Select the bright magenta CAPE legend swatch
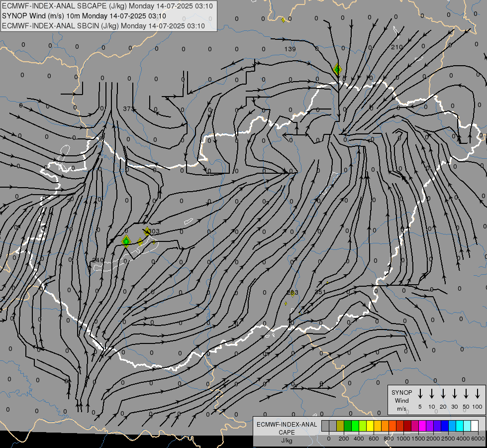The height and width of the screenshot is (448, 487). (422, 426)
